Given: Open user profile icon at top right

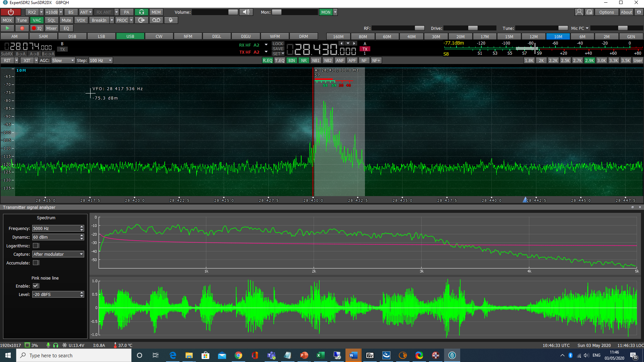Looking at the screenshot, I should (579, 12).
